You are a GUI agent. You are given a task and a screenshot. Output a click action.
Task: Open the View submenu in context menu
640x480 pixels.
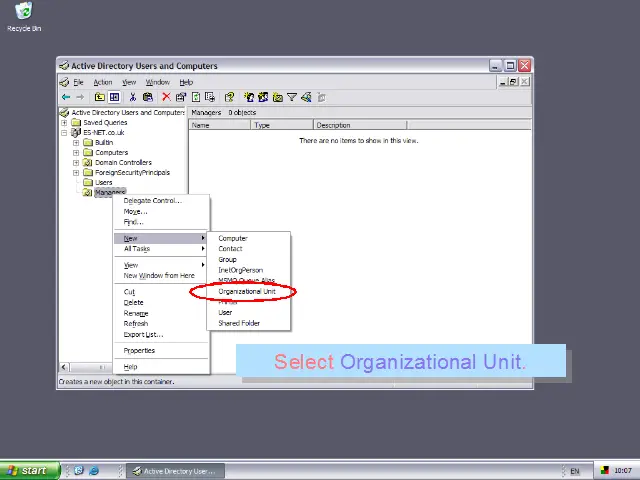point(161,265)
